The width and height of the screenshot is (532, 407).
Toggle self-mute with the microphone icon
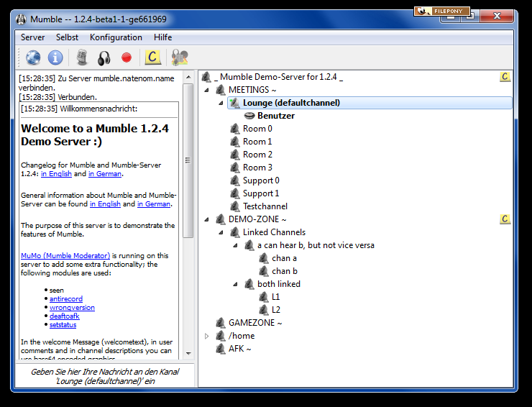[82, 58]
